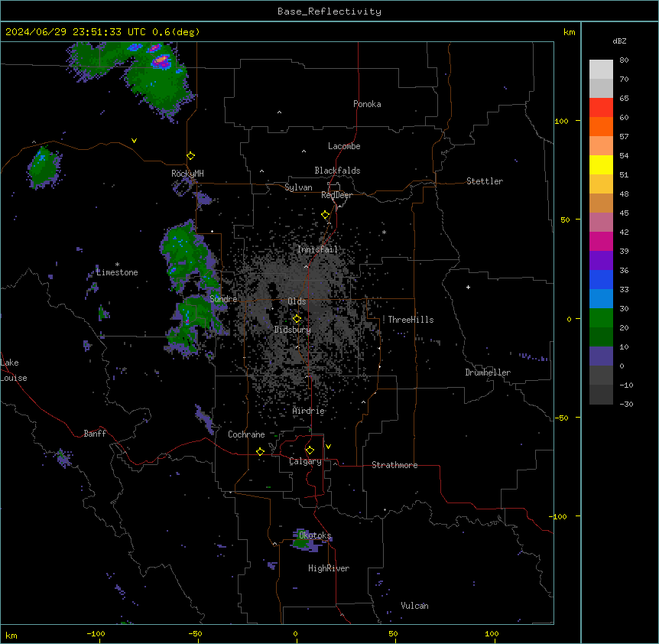Click the dBZ legend heading
This screenshot has height=644, width=659.
tap(619, 41)
